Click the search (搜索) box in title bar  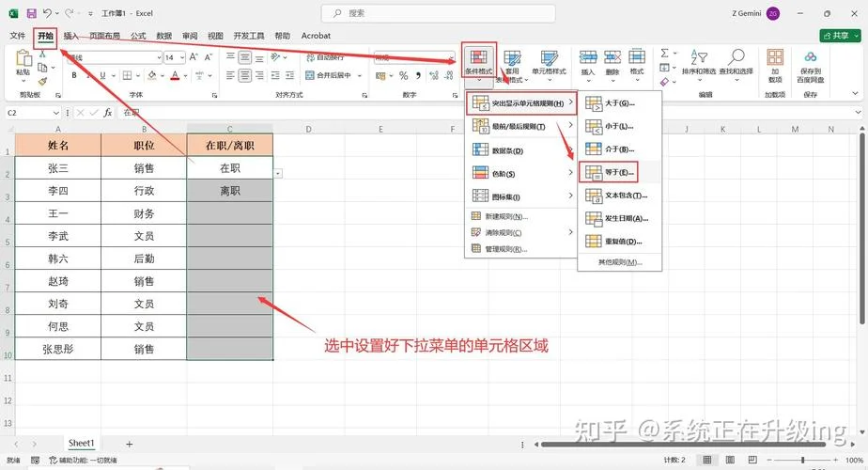[439, 13]
